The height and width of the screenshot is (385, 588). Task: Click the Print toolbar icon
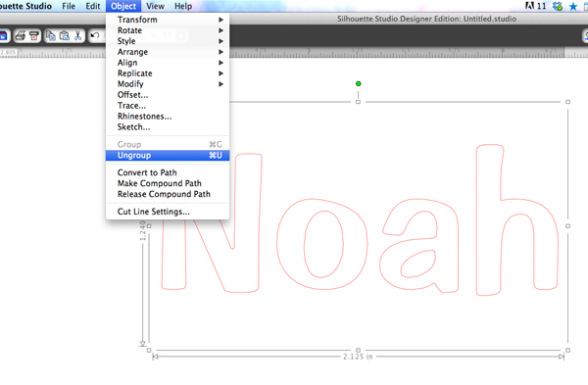click(x=21, y=35)
